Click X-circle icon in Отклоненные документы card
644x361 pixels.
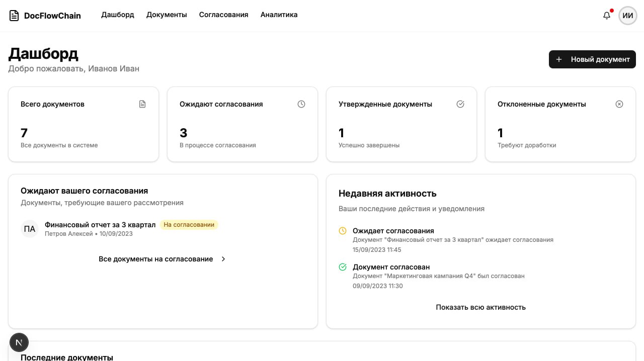coord(619,104)
